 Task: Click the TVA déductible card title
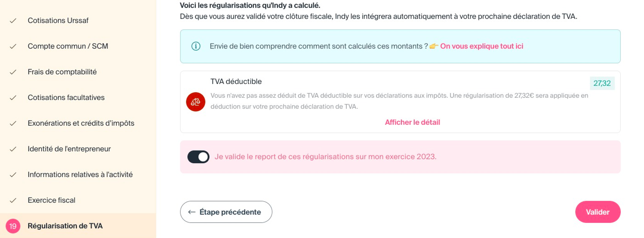[236, 82]
